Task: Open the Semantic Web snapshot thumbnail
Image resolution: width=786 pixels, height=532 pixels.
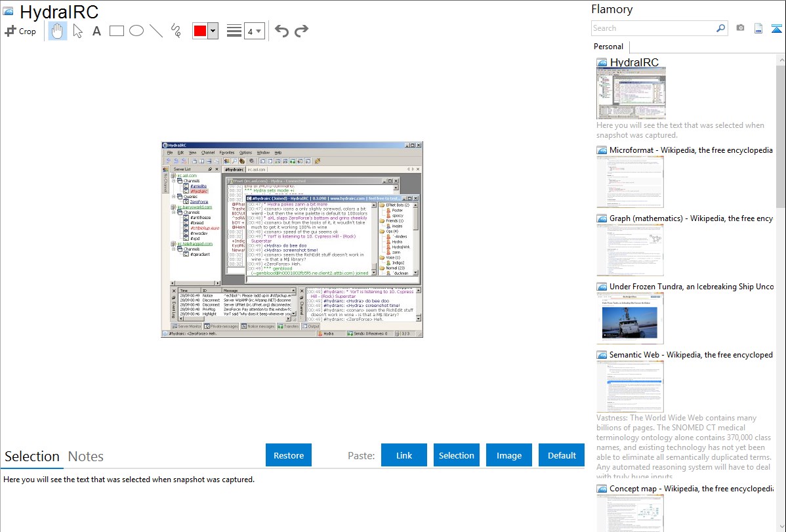Action: [630, 386]
